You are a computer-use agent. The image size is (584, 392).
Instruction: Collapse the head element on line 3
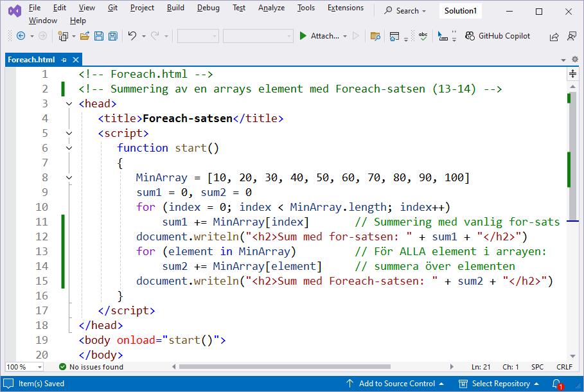point(69,103)
